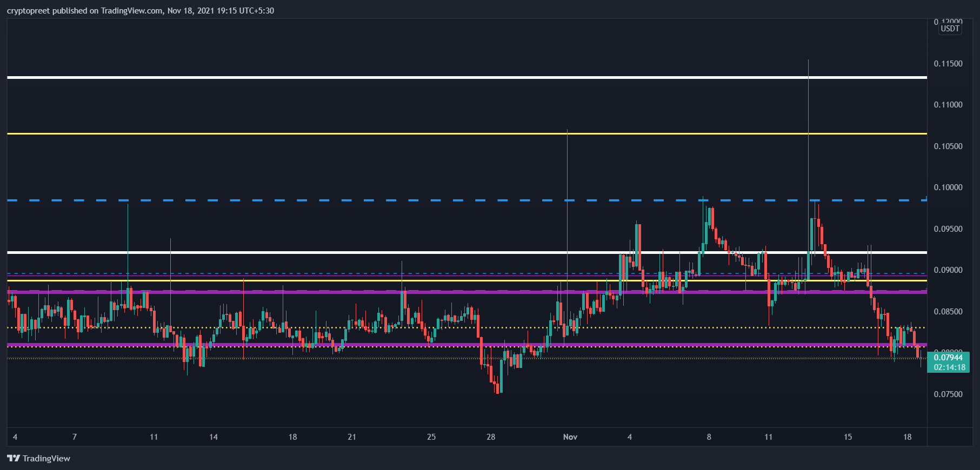Click the countdown timer 02:14:18

click(x=949, y=367)
